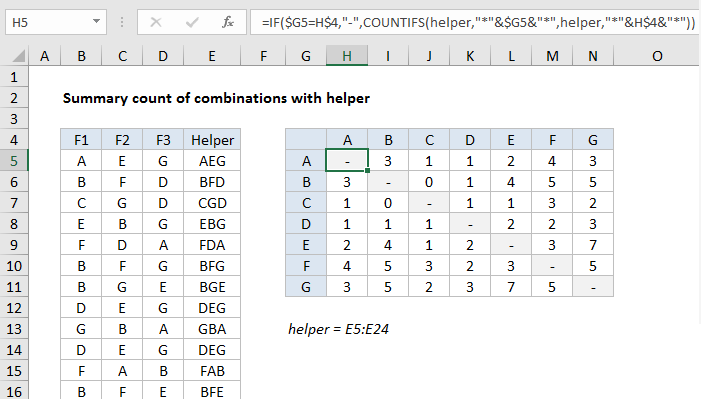Click the F2 table header cell
Viewport: 701px width, 399px height.
pos(122,140)
